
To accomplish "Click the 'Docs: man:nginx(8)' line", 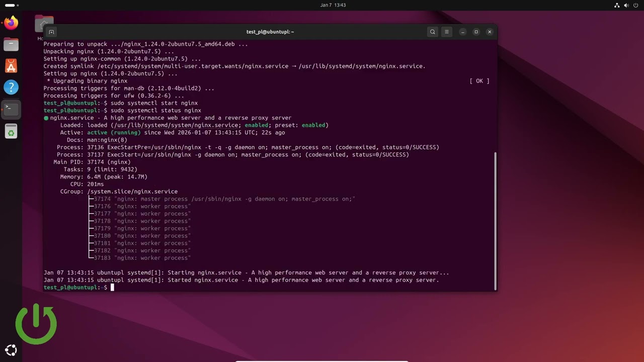I will coord(97,140).
